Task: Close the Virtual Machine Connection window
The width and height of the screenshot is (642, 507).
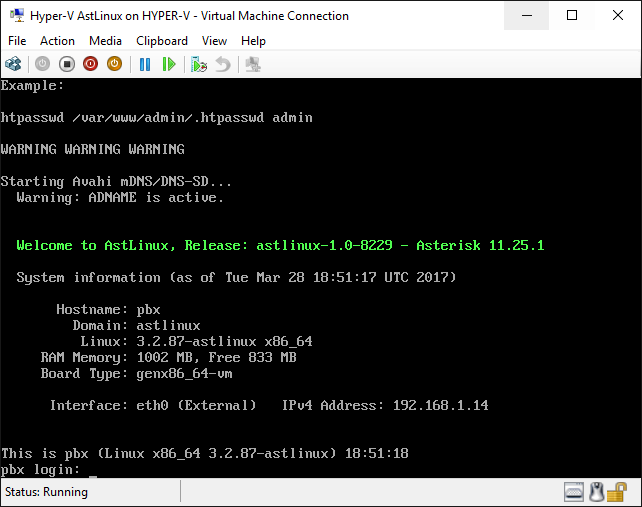Action: pos(618,16)
